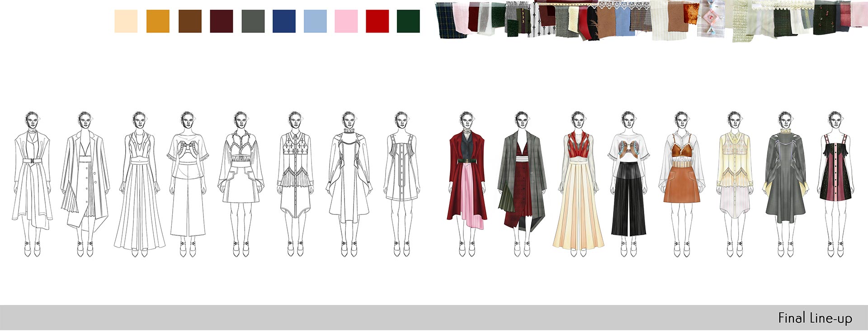Click the black and pink mini dress figure
This screenshot has height=331, width=868.
tap(836, 184)
